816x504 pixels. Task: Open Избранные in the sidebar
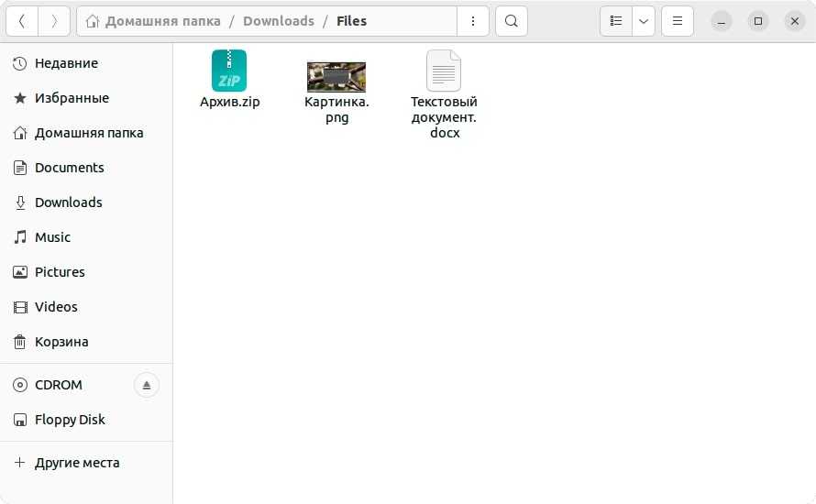pos(86,98)
